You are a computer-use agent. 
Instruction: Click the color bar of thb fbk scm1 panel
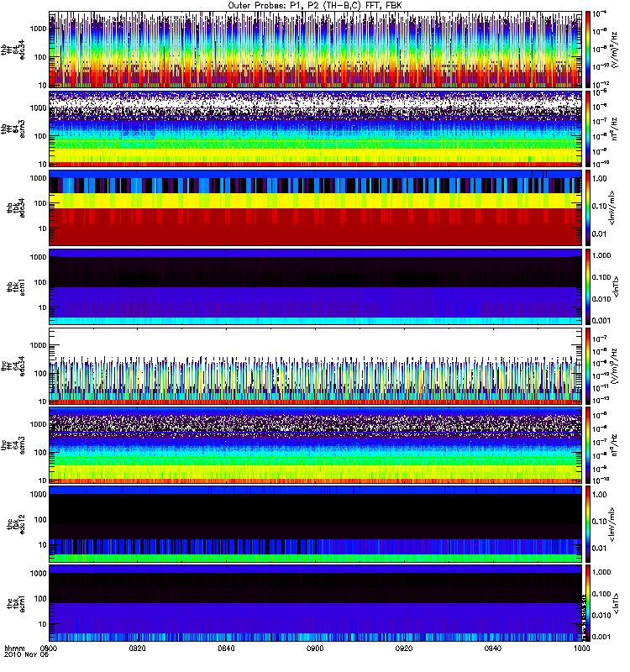coord(587,286)
